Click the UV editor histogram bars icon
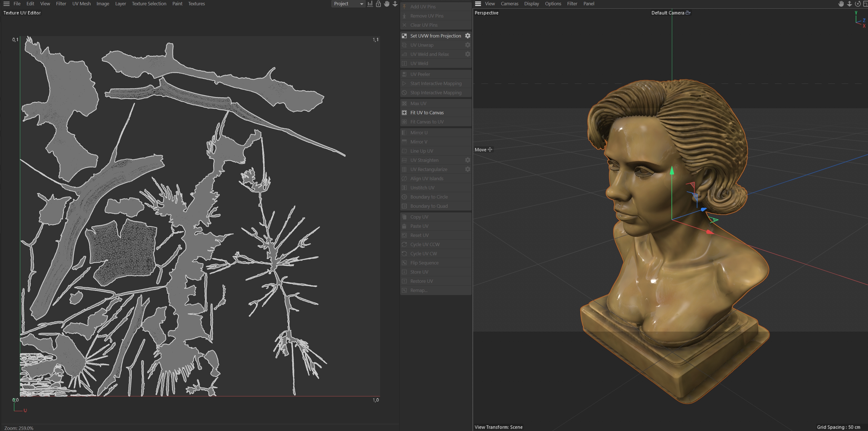Screen dimensions: 868x431 [x=370, y=4]
